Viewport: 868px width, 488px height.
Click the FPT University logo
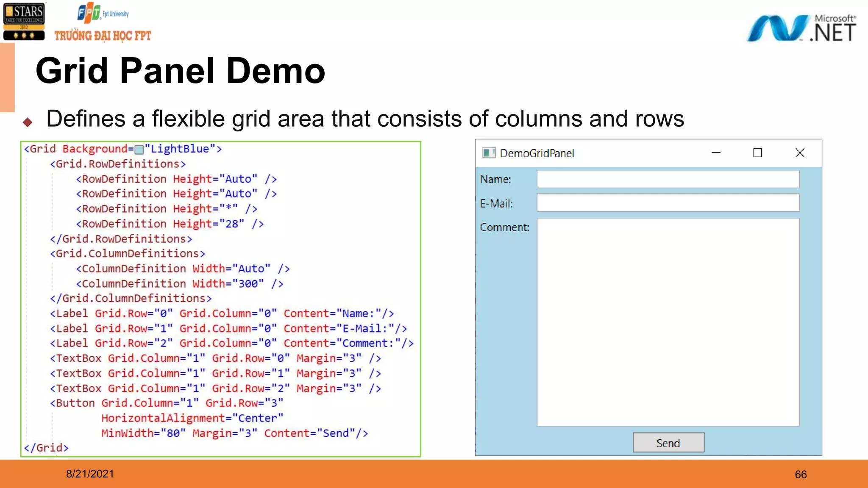click(x=103, y=13)
